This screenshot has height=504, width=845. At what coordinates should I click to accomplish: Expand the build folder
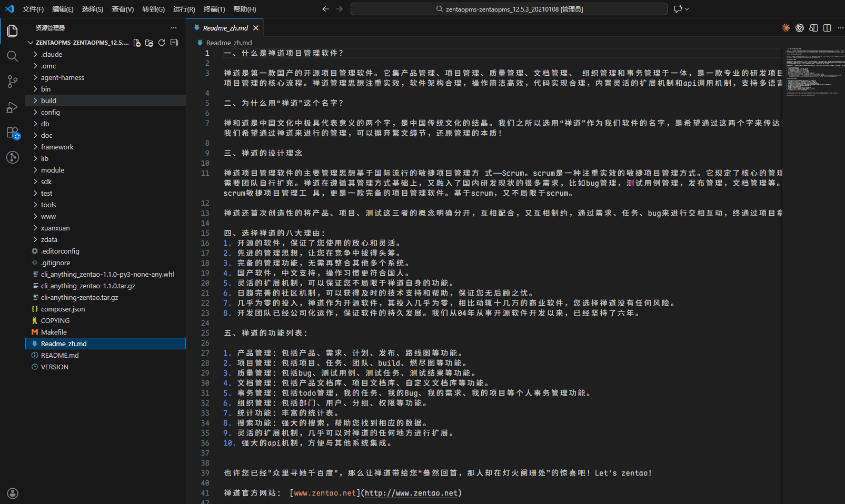(35, 100)
